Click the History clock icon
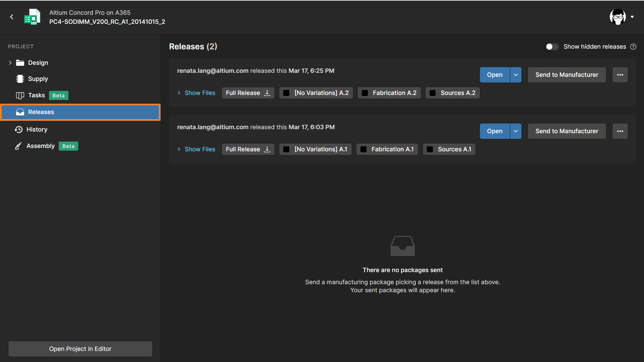 19,130
